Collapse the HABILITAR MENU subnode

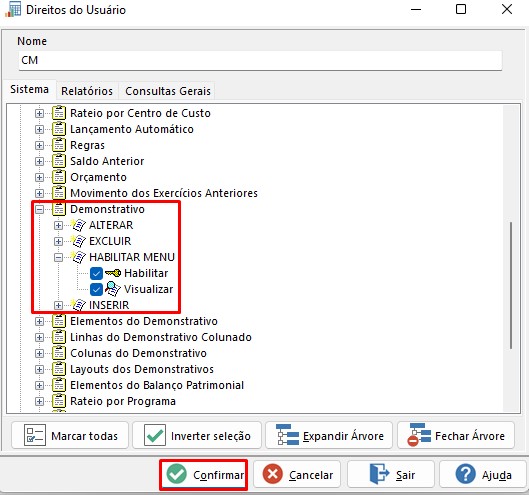(x=58, y=257)
